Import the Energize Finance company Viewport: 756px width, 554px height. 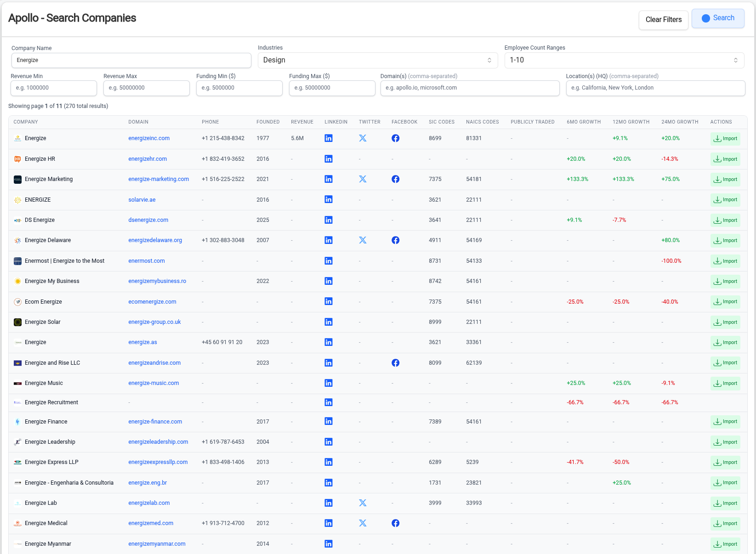725,422
